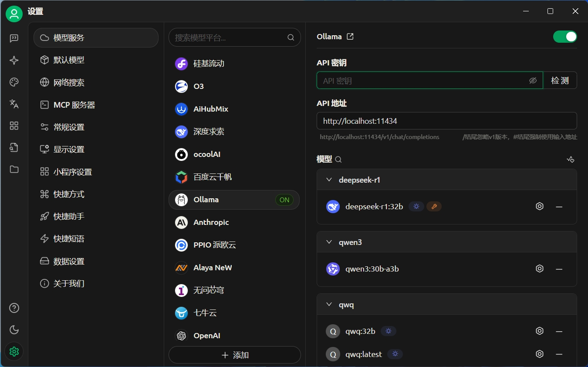Screen dimensions: 588x367
Task: Open the help question mark icon
Action: coord(14,308)
